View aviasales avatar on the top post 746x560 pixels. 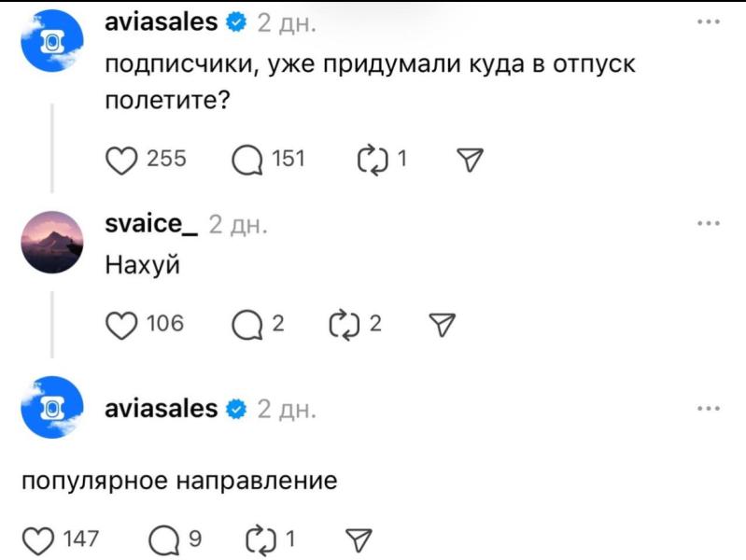click(x=52, y=41)
